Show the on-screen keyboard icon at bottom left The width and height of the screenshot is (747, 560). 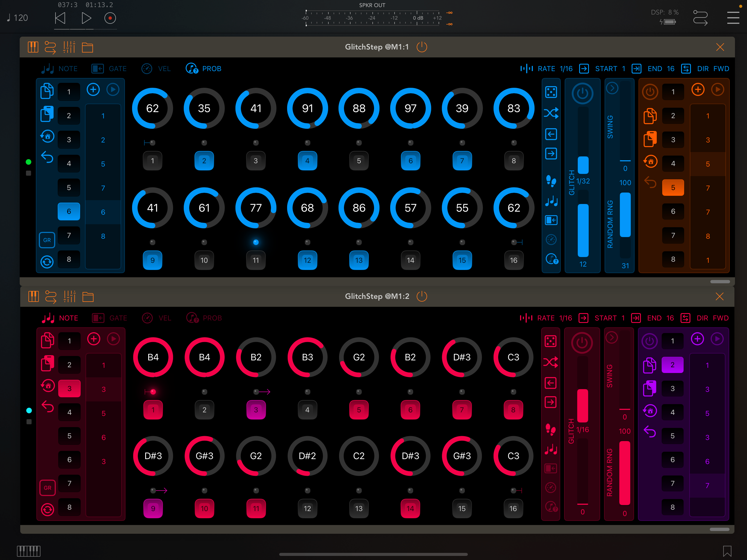click(29, 551)
